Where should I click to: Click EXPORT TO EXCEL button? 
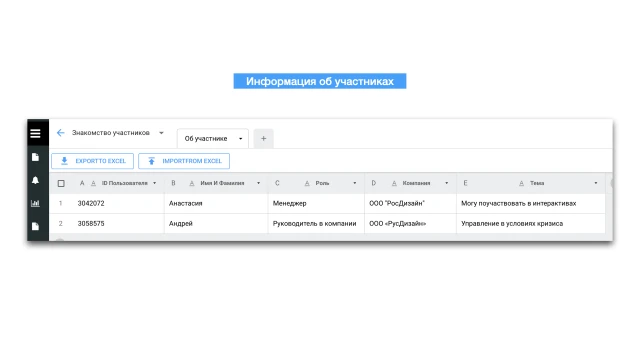coord(93,161)
